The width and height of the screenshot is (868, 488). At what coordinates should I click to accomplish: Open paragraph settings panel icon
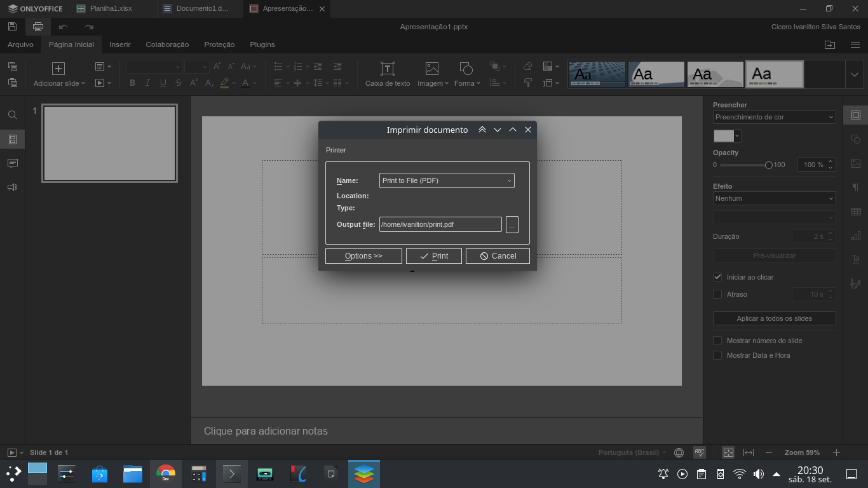click(x=856, y=187)
